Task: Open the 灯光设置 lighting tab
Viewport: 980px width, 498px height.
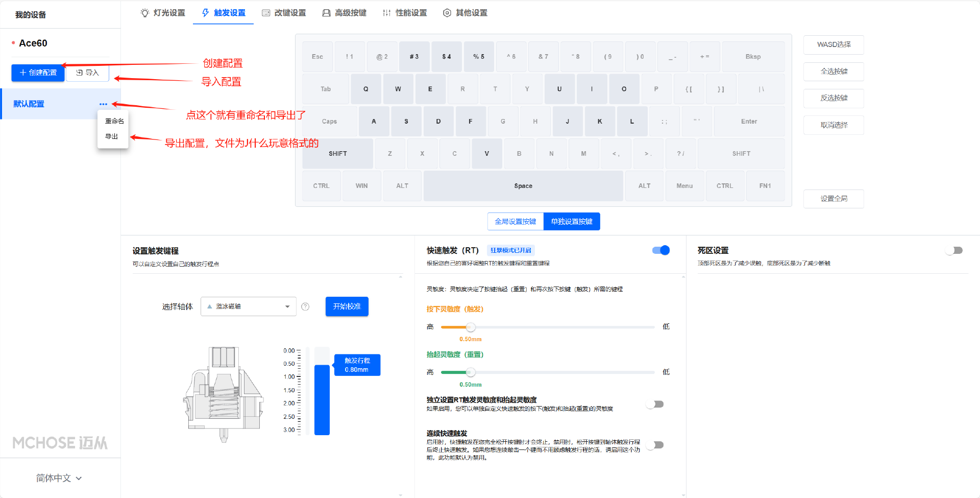Action: pos(163,13)
